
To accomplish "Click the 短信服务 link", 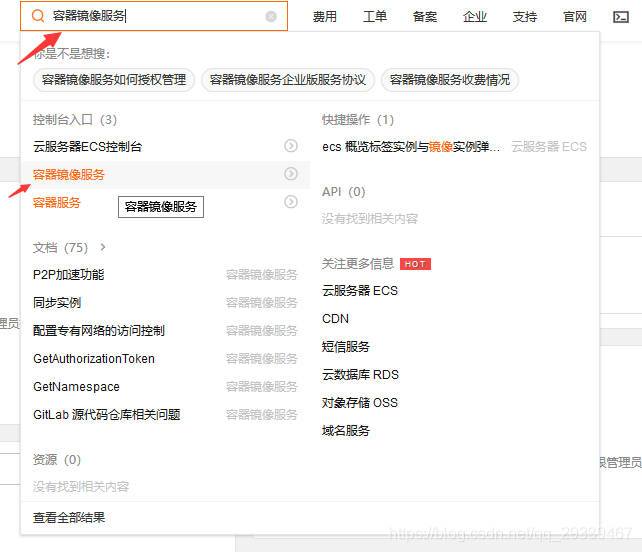I will point(346,346).
